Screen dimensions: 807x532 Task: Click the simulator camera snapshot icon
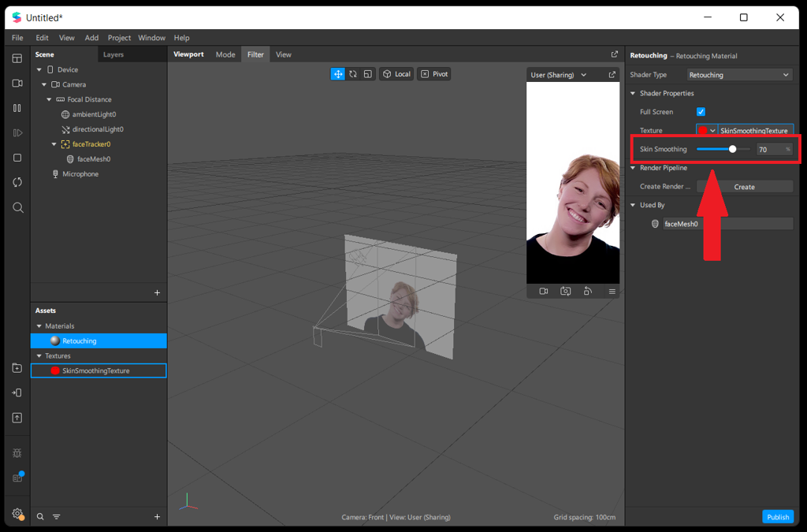[x=566, y=291]
